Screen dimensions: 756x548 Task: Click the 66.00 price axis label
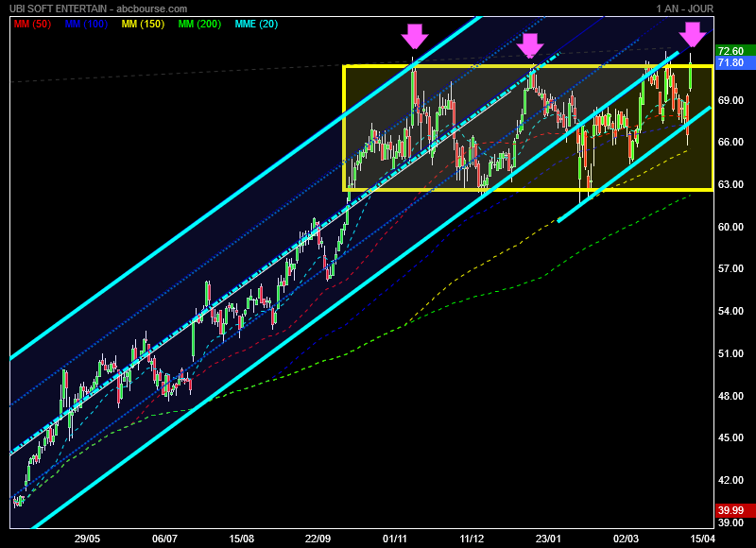[730, 142]
